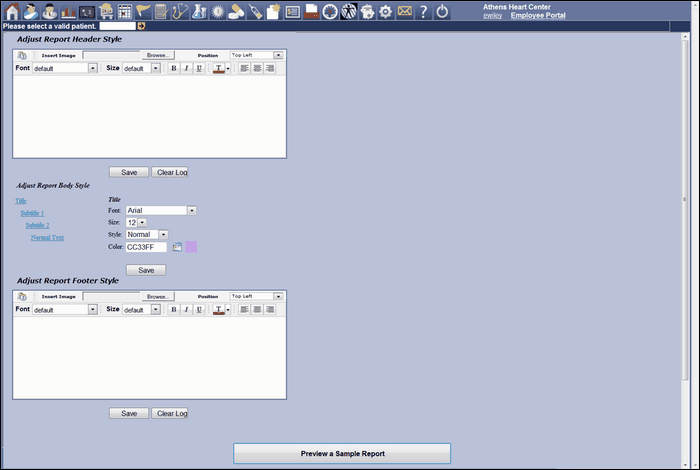Click the fax machine icon

(311, 12)
